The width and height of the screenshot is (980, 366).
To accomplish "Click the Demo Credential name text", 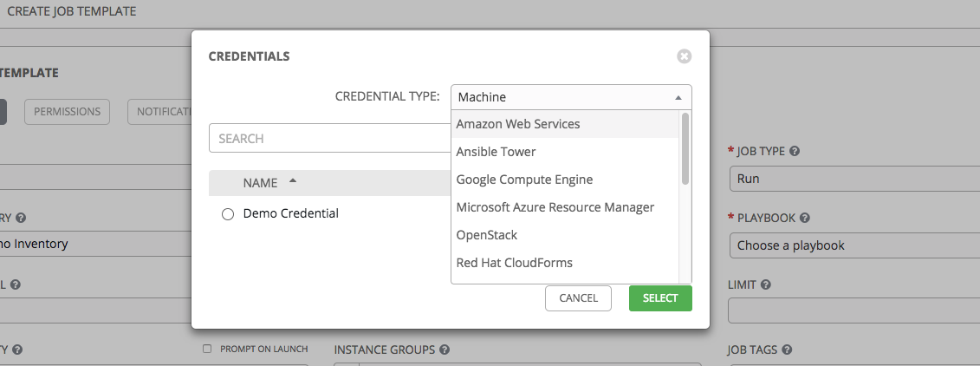I will 290,213.
